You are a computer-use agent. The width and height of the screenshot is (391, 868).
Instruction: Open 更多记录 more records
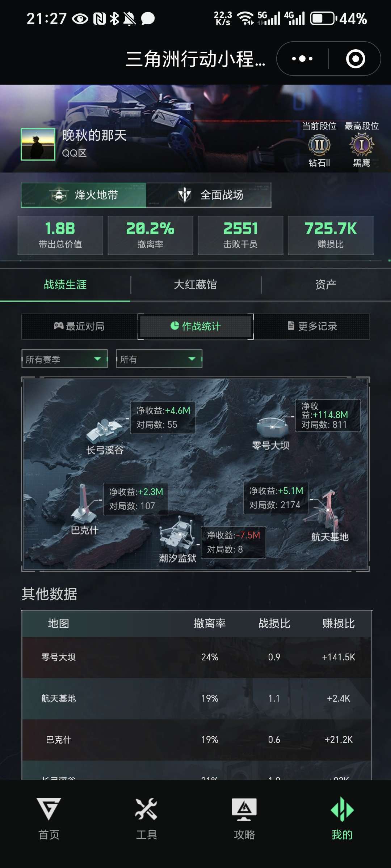[312, 326]
